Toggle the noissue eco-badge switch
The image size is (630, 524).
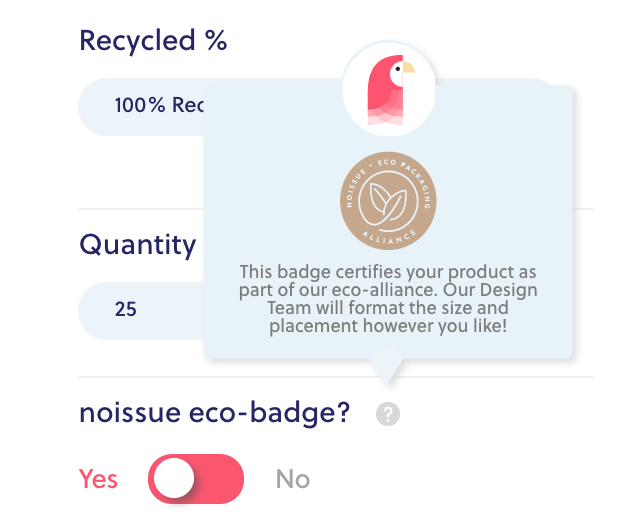click(x=196, y=479)
